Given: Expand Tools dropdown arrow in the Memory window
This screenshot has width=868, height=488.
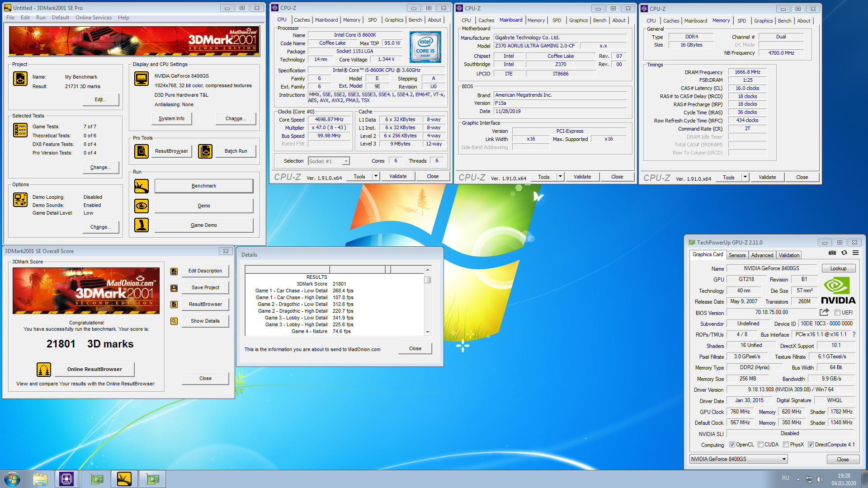Looking at the screenshot, I should (745, 177).
